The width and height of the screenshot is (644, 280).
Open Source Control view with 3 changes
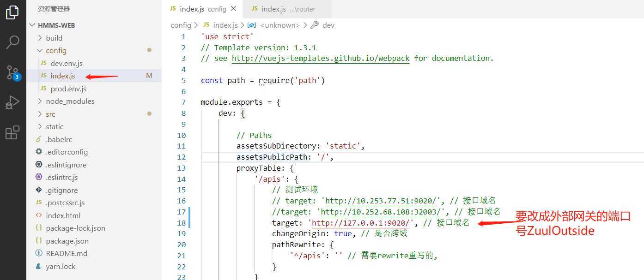(x=12, y=72)
